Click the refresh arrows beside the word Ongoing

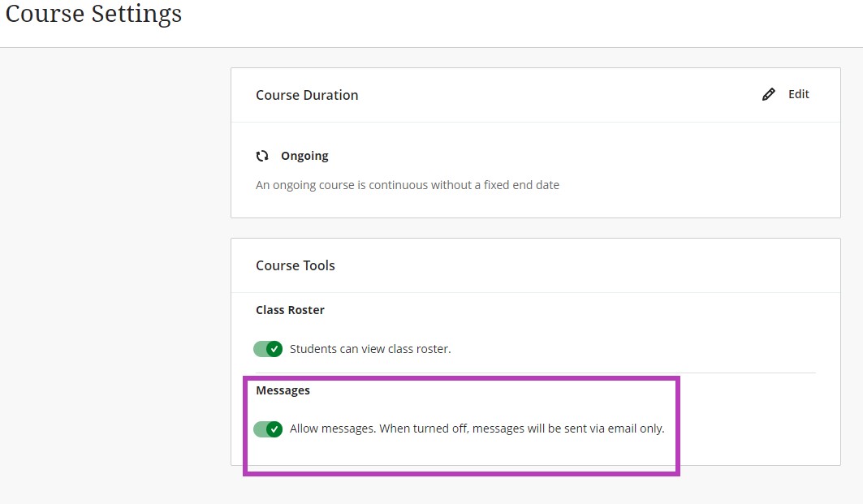(262, 155)
